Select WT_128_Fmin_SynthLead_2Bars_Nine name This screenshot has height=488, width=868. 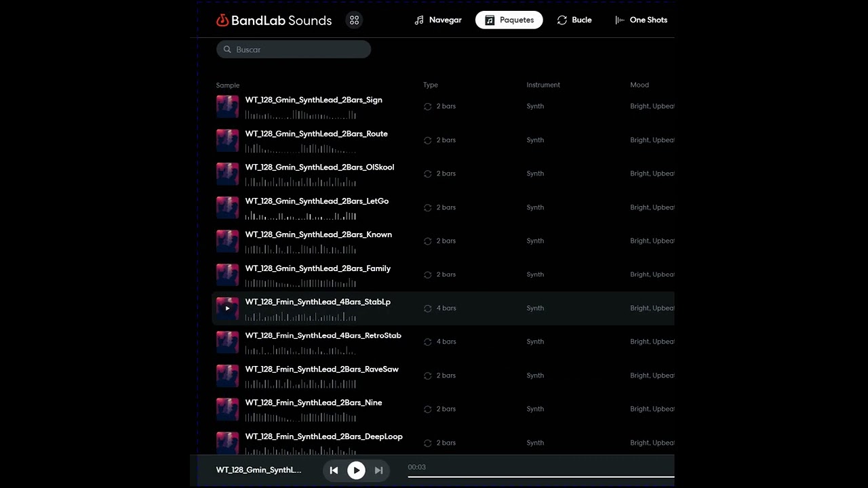point(313,403)
